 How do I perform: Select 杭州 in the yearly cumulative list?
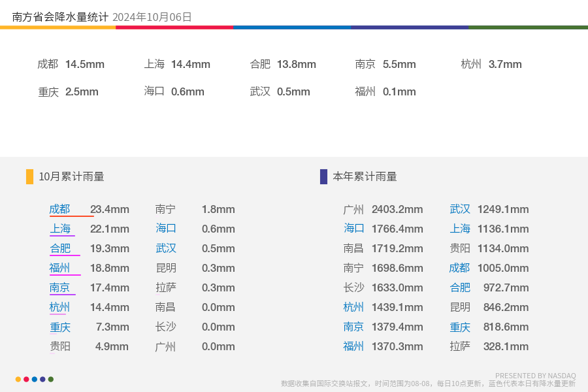click(x=353, y=307)
